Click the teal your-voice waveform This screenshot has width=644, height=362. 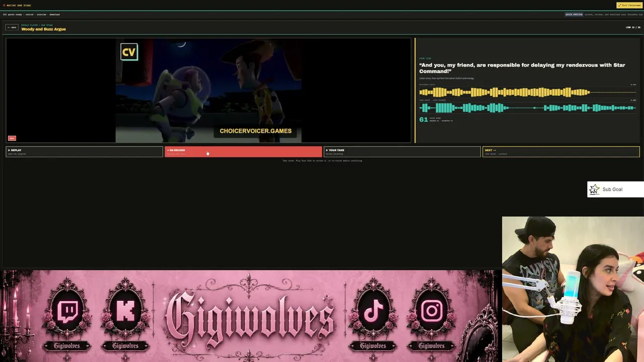point(527,108)
